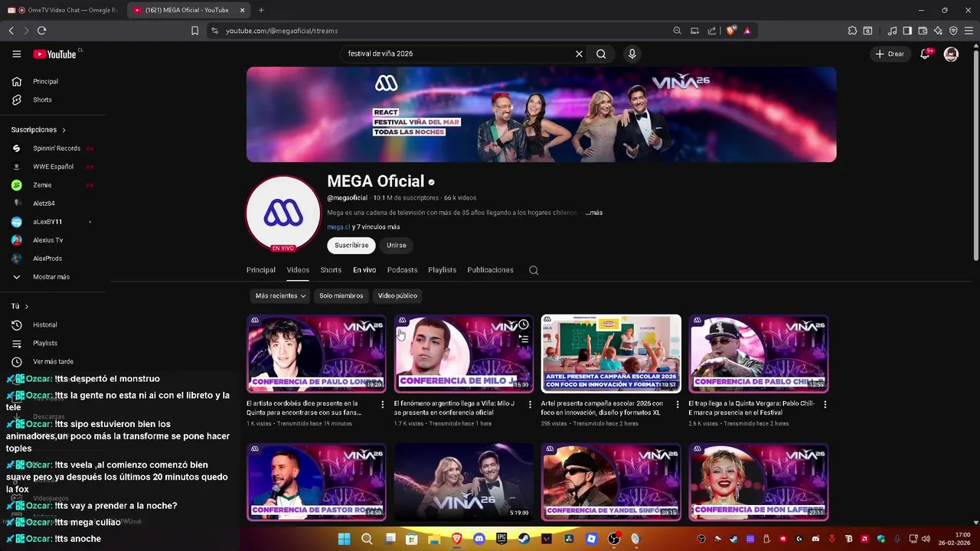The width and height of the screenshot is (980, 551).
Task: Focus the YouTube search field
Action: click(458, 54)
